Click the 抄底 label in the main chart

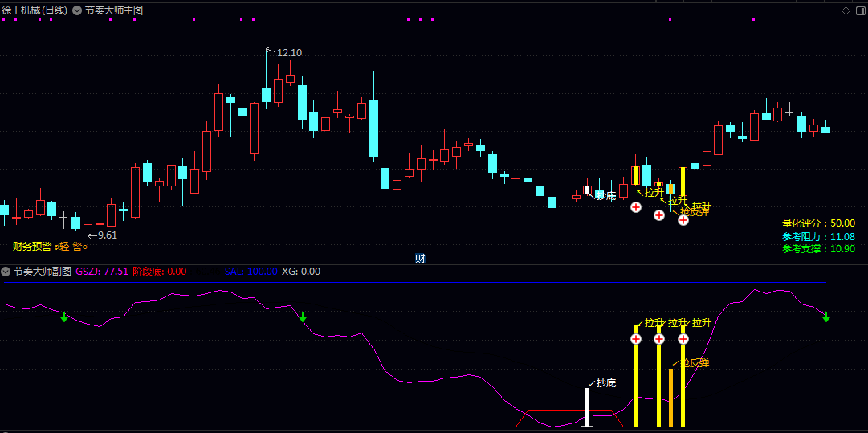coord(606,195)
